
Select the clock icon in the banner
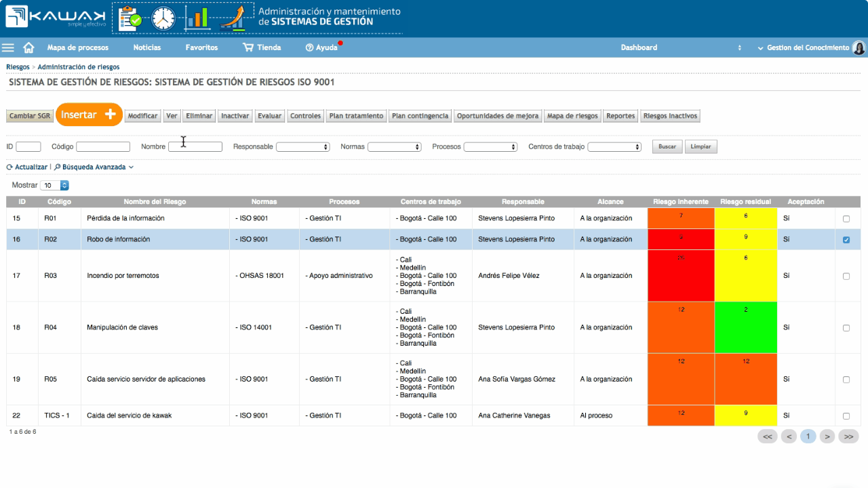tap(163, 18)
